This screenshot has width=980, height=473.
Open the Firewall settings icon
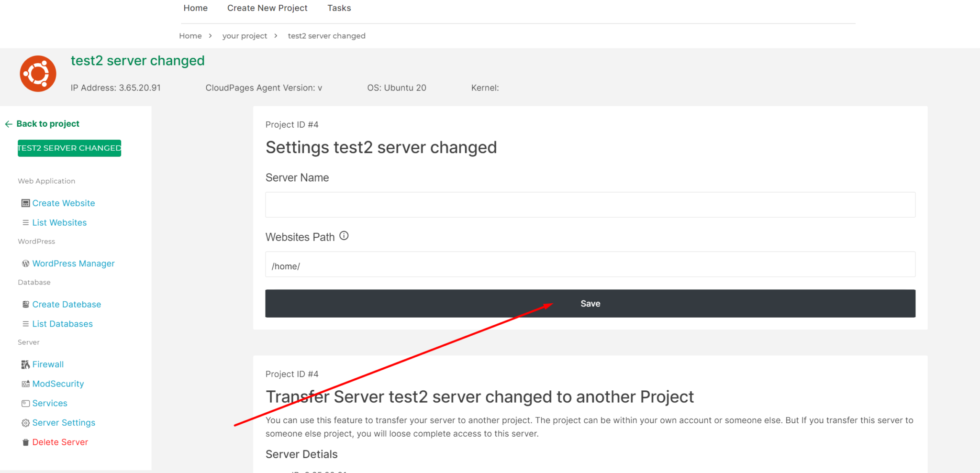click(26, 364)
